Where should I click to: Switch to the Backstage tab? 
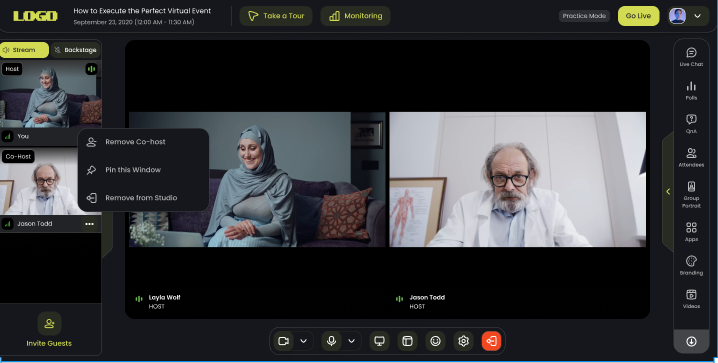coord(76,50)
